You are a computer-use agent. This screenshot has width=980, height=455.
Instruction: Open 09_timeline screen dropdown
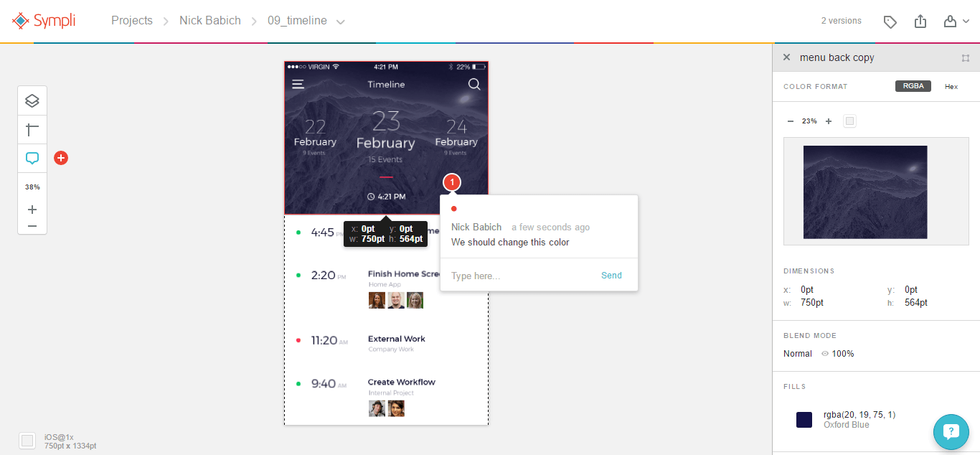(x=341, y=22)
